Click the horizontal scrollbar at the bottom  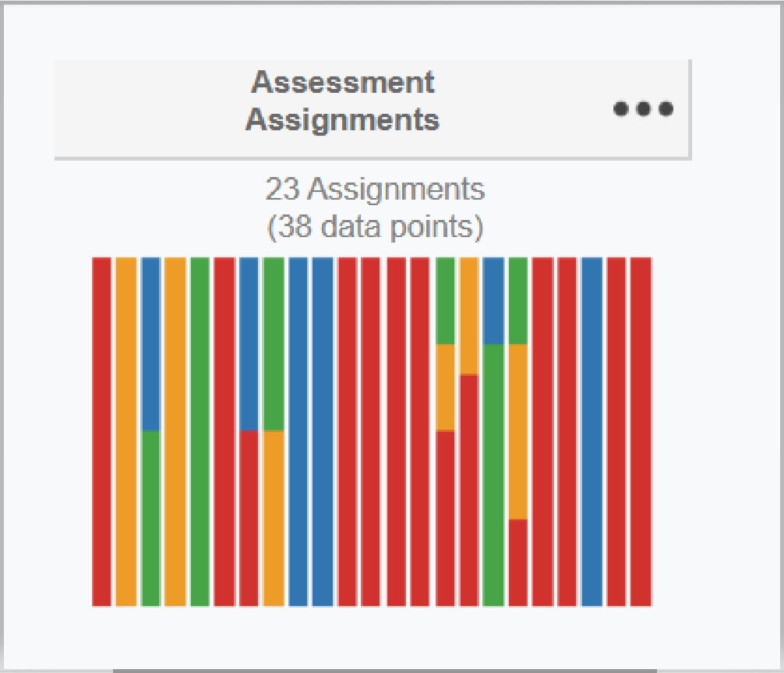coord(385,670)
